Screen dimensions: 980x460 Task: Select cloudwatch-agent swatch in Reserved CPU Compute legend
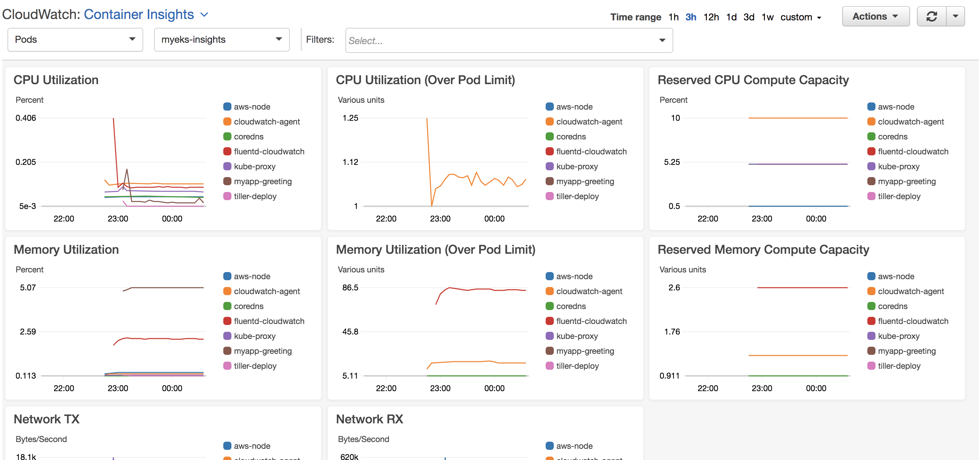point(871,121)
